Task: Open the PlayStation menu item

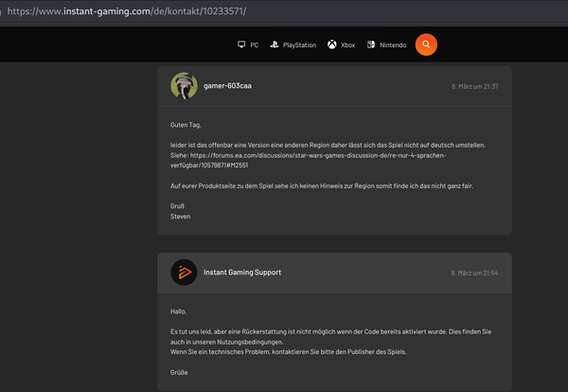Action: pyautogui.click(x=293, y=45)
